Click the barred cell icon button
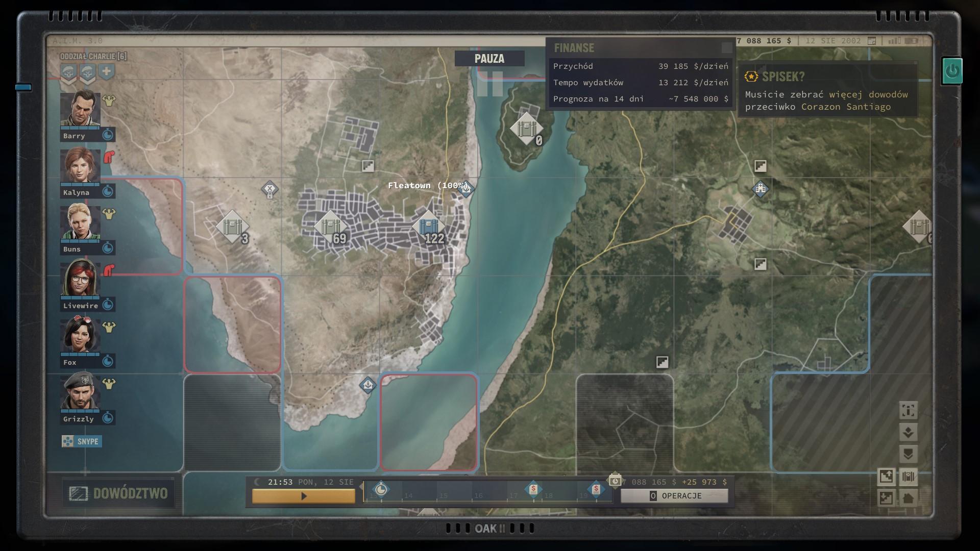Image resolution: width=980 pixels, height=551 pixels. (x=908, y=477)
